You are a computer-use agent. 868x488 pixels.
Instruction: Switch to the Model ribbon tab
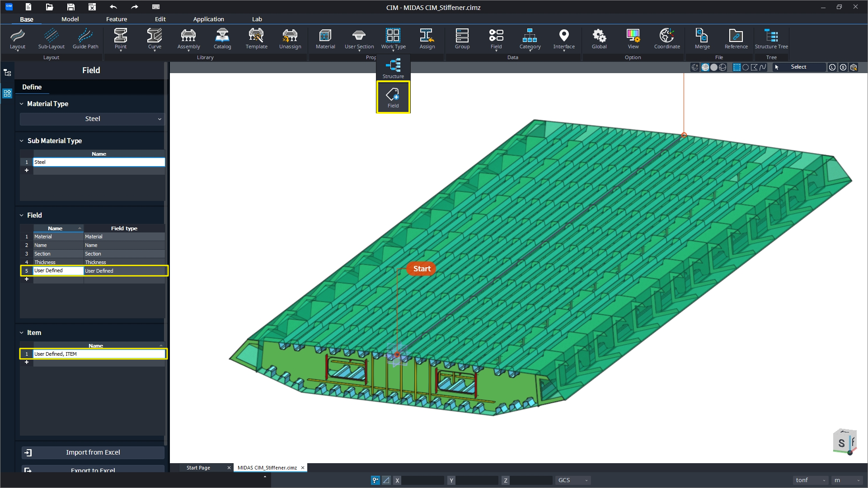pos(70,19)
